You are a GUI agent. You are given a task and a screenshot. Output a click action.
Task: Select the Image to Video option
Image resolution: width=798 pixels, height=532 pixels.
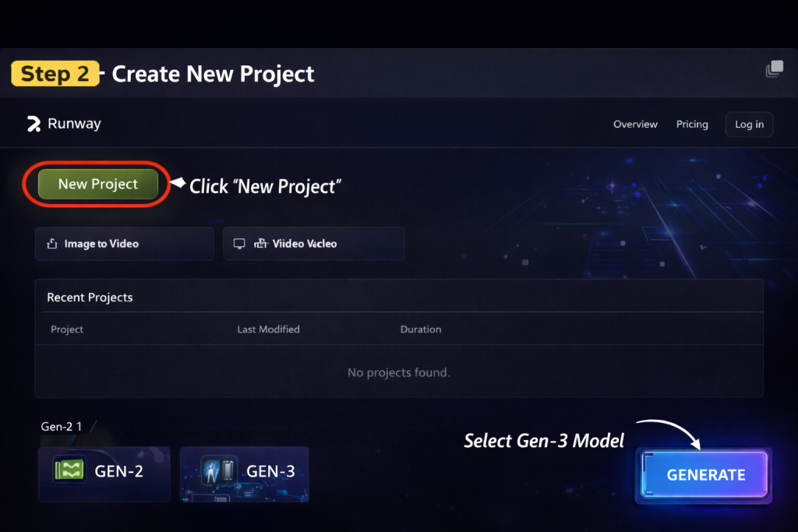[124, 244]
